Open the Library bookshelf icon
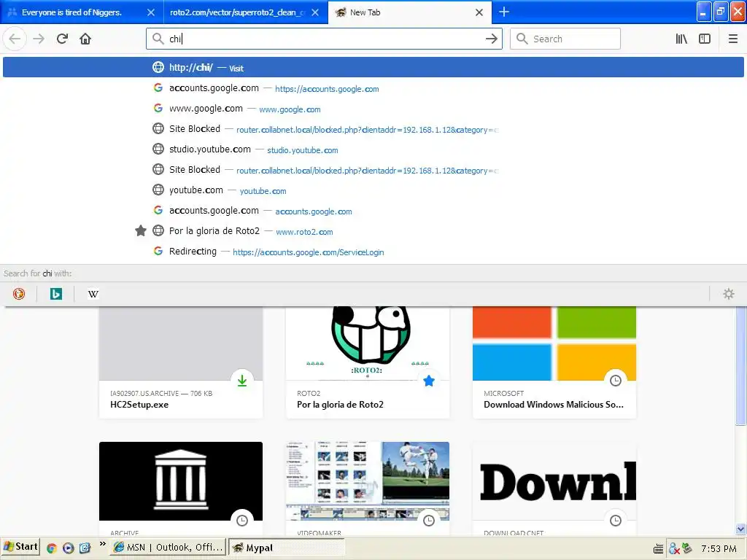Image resolution: width=747 pixels, height=560 pixels. point(681,39)
